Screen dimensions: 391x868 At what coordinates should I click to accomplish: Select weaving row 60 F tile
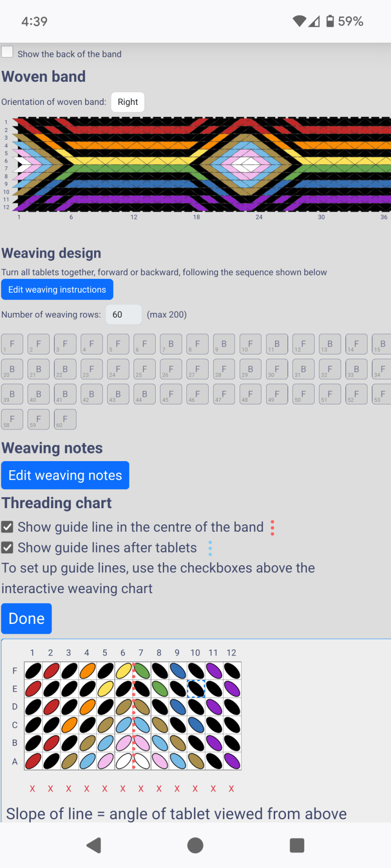pyautogui.click(x=65, y=419)
